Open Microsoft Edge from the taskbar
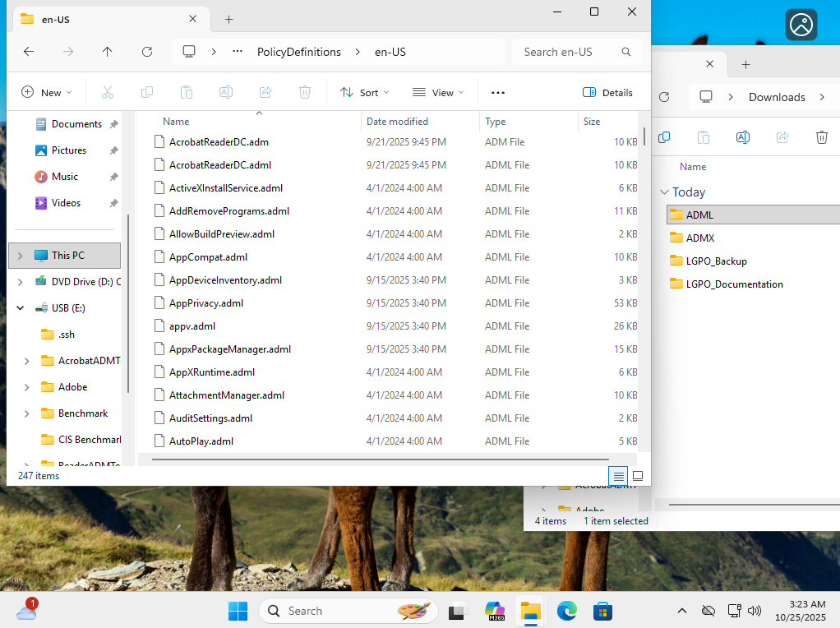The width and height of the screenshot is (840, 628). 567,611
